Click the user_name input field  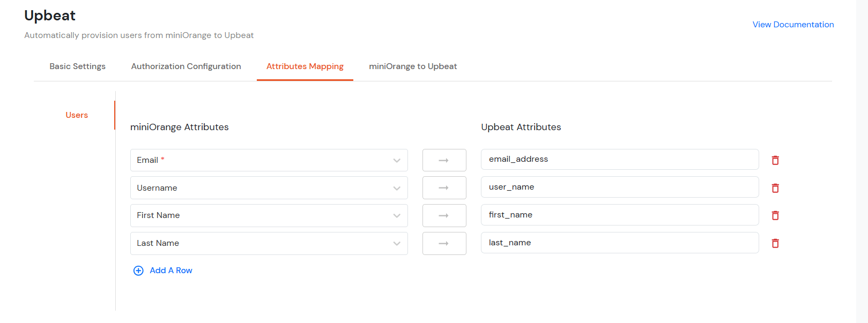coord(620,187)
